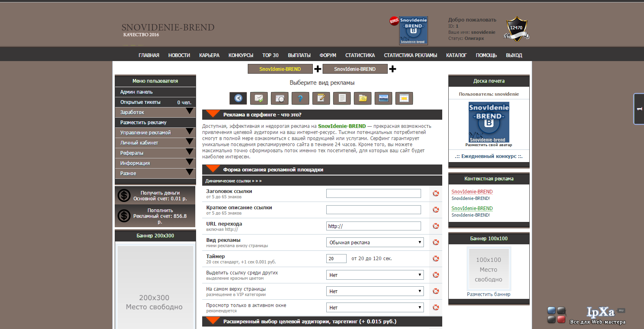
Task: Click Динамические ссылки link
Action: click(234, 181)
